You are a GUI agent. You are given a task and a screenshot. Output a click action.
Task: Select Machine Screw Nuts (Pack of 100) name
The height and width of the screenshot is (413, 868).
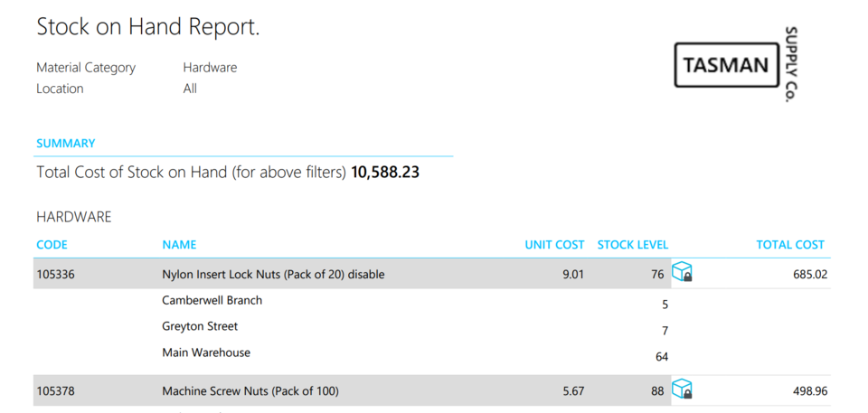(250, 391)
